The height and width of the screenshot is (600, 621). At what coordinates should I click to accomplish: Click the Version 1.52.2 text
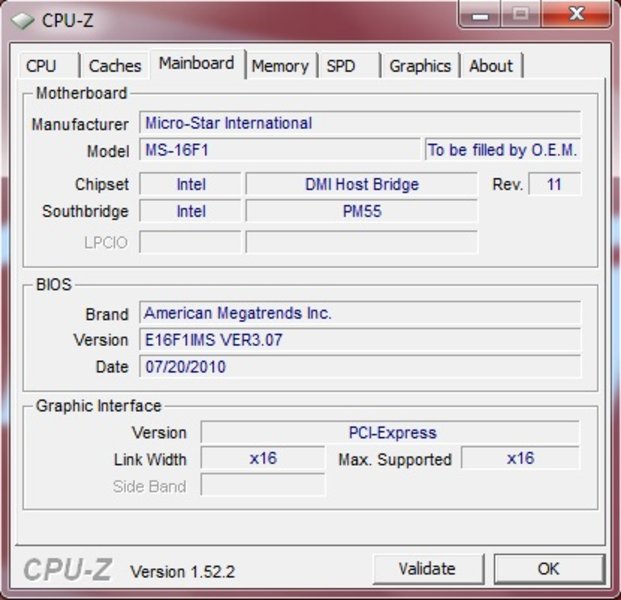coord(183,571)
